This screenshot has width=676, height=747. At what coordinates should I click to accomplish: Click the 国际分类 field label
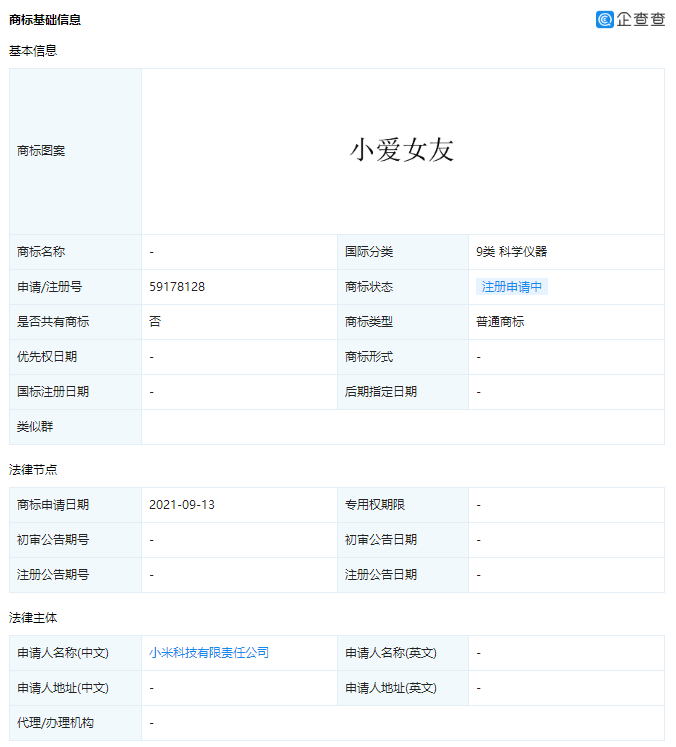(x=369, y=252)
